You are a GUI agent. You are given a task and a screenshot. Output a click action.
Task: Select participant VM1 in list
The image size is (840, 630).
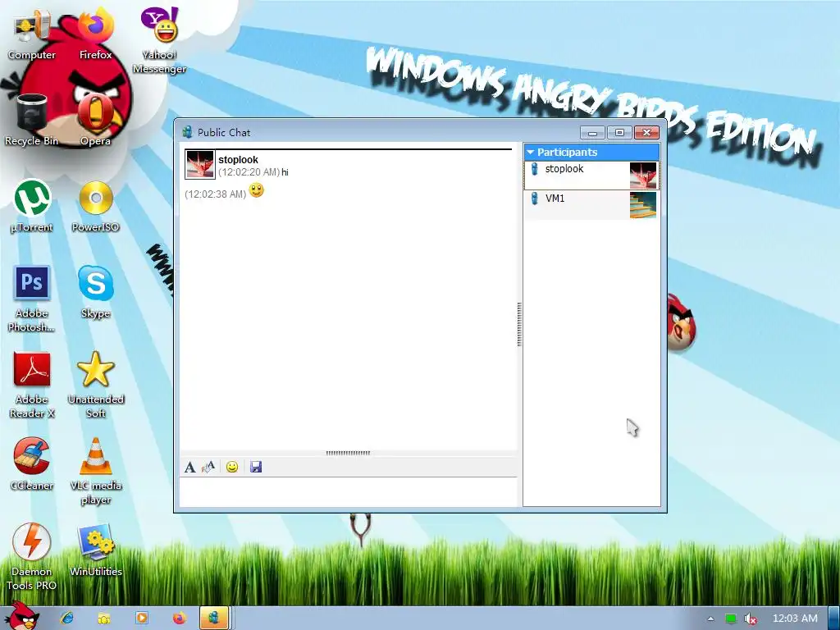[x=591, y=204]
